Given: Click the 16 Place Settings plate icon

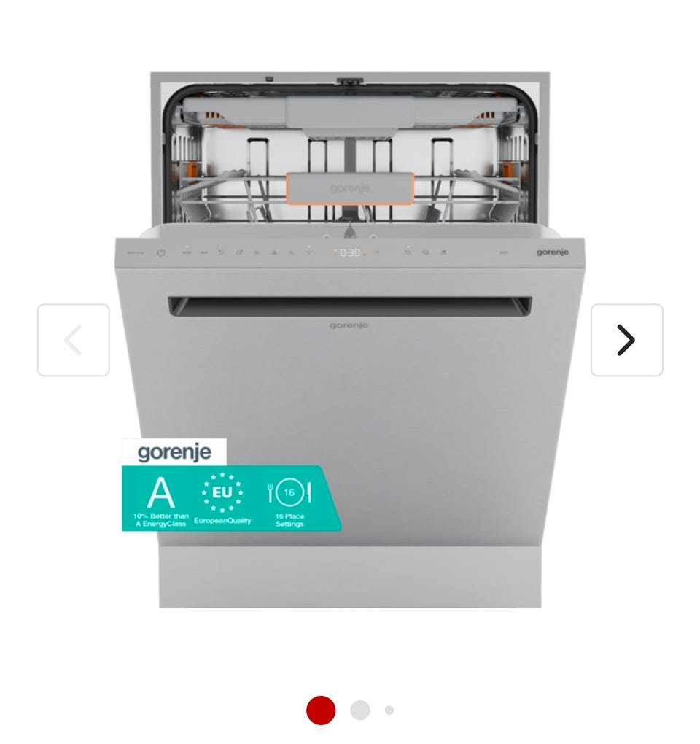Looking at the screenshot, I should click(289, 492).
